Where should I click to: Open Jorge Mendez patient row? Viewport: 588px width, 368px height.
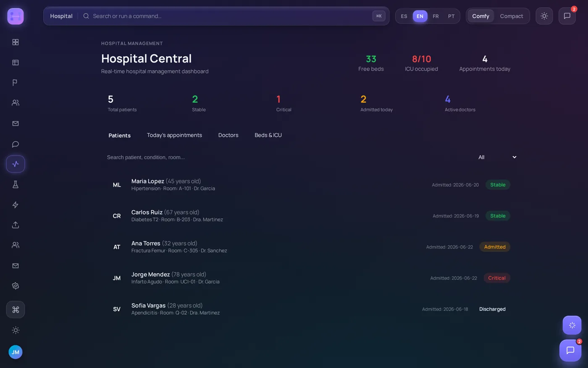tap(309, 278)
